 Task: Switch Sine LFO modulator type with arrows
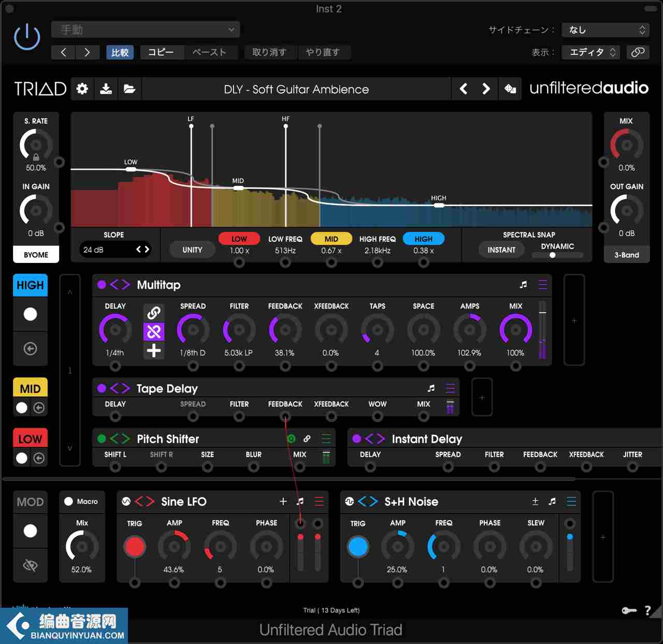145,501
